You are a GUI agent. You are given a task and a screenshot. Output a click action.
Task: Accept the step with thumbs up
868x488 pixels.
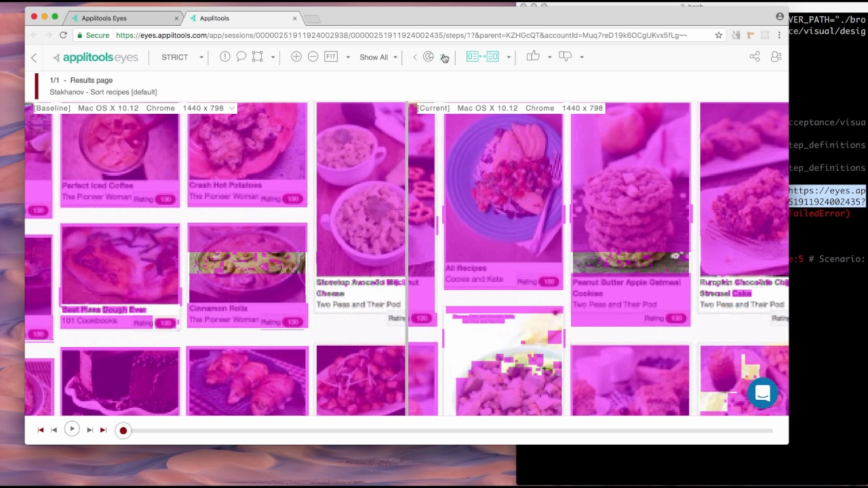pyautogui.click(x=532, y=57)
